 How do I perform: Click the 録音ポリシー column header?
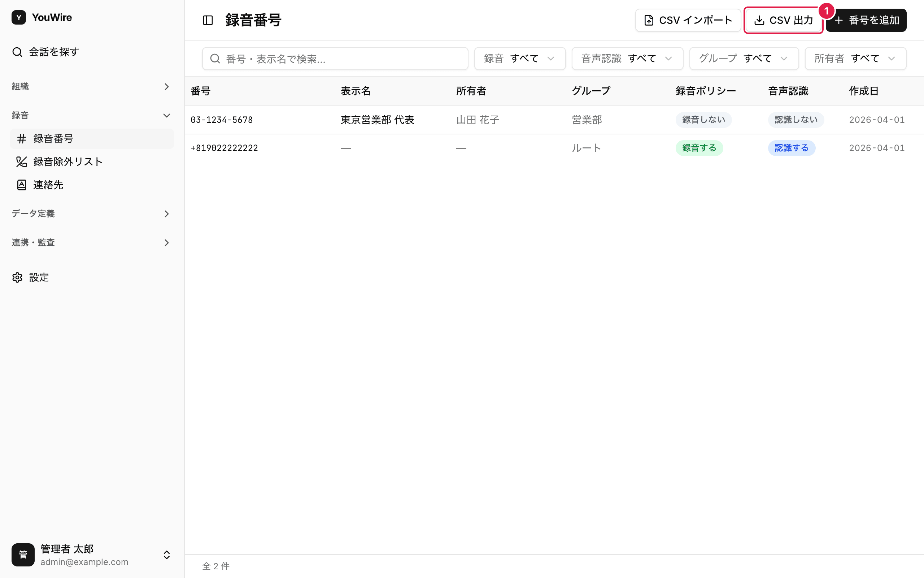coord(706,91)
